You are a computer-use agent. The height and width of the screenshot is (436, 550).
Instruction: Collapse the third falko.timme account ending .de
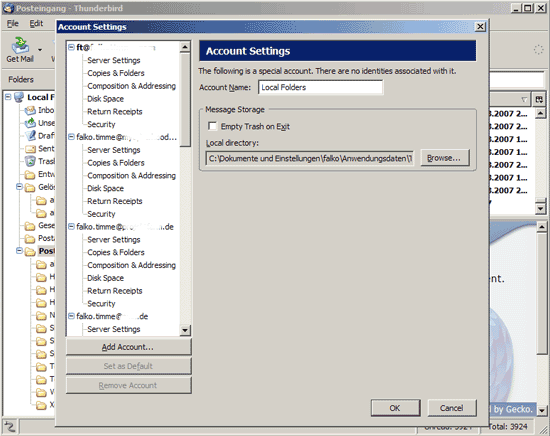pos(71,227)
